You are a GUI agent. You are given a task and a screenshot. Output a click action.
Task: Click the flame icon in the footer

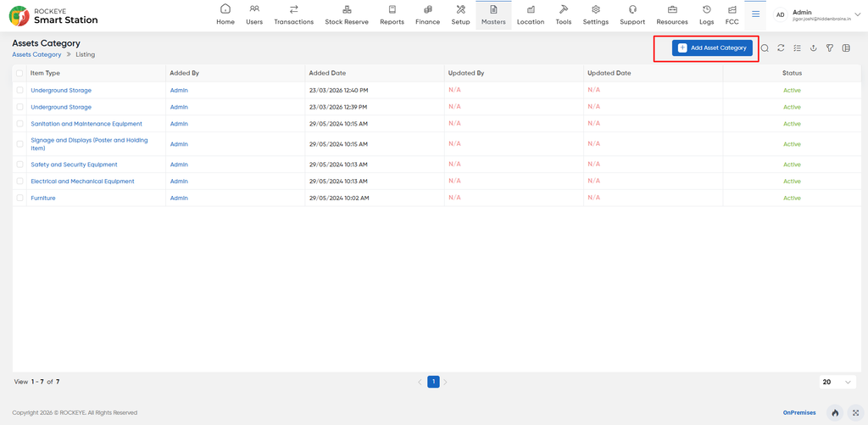tap(835, 413)
